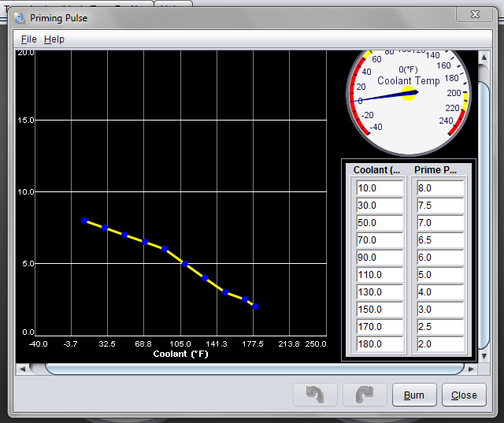Select the coolant cell with value 10.0

click(376, 188)
